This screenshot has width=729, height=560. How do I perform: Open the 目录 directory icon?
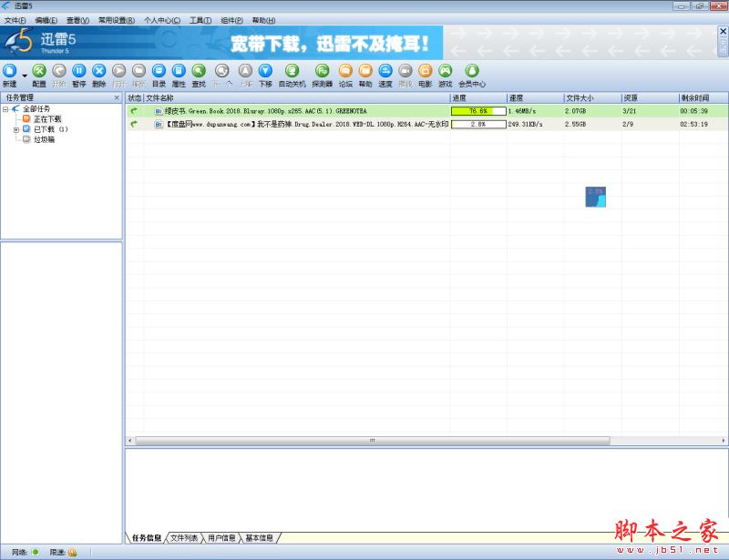(x=159, y=71)
